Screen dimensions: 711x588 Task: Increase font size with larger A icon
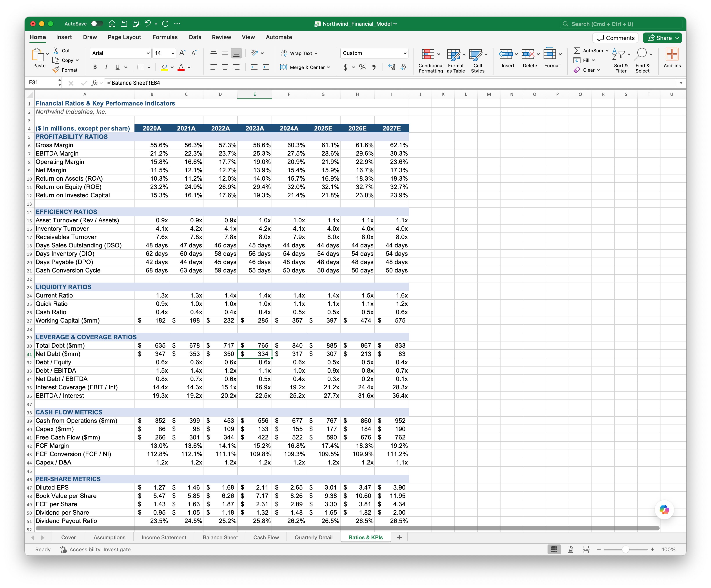pyautogui.click(x=183, y=53)
